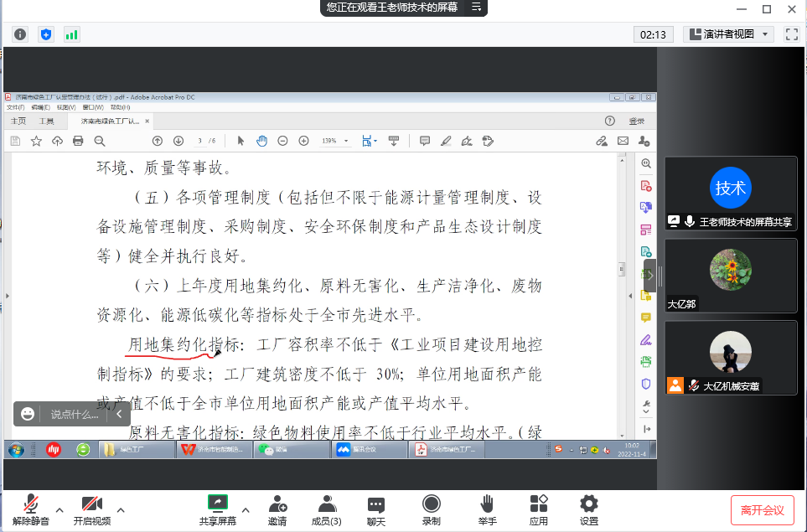Click the 说点什么 chat input field
807x532 pixels.
pyautogui.click(x=75, y=414)
